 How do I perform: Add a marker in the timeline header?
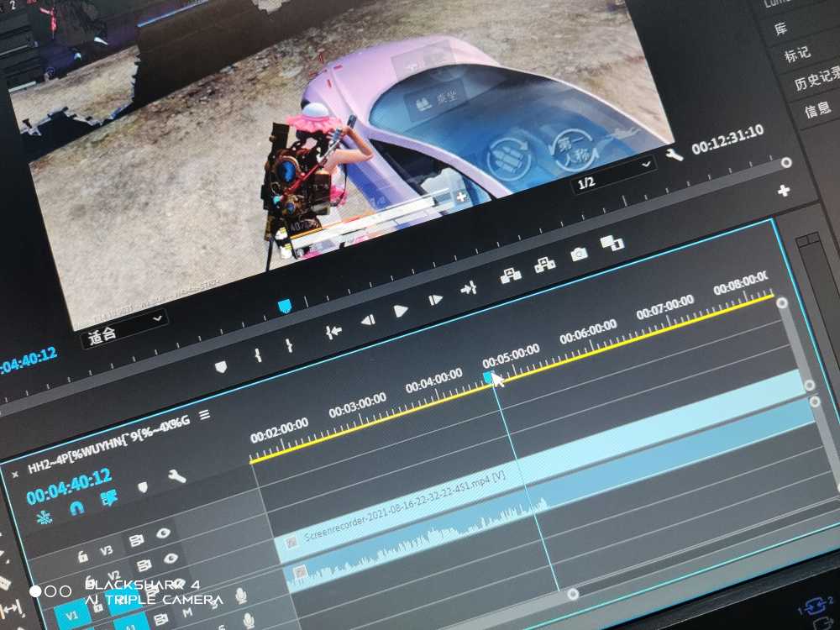[x=143, y=487]
